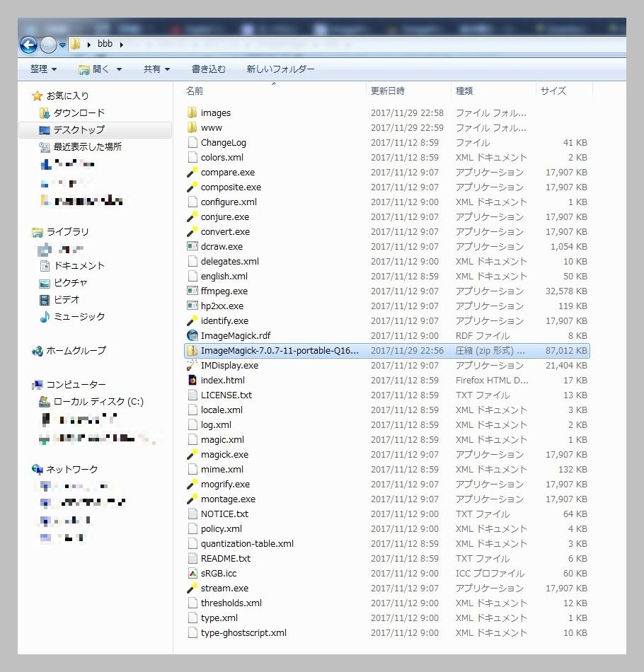
Task: Select colors.xml file
Action: [x=222, y=157]
